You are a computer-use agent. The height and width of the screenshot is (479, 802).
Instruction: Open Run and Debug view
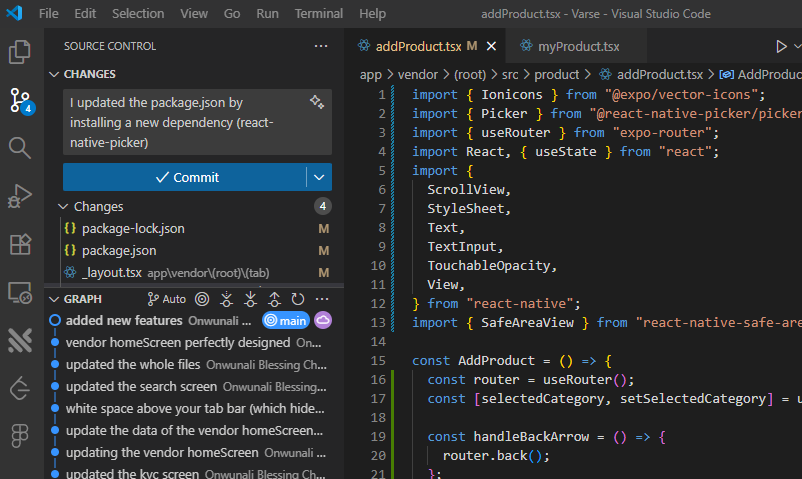click(x=19, y=195)
